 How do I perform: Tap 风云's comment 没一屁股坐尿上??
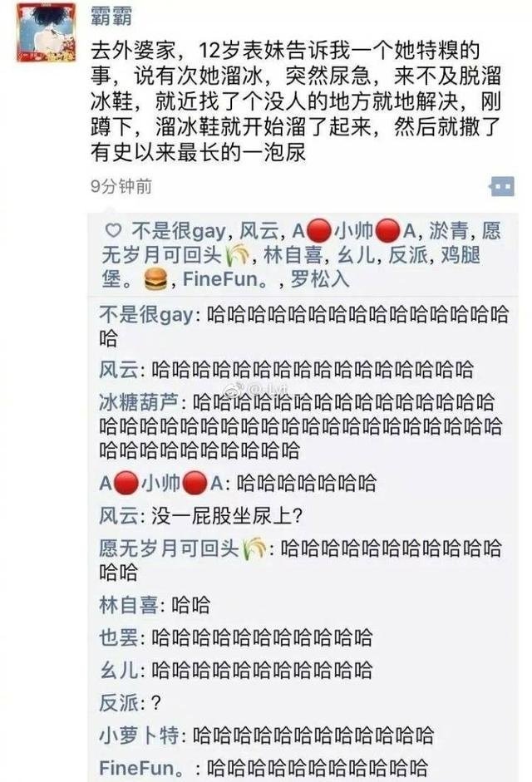(227, 516)
